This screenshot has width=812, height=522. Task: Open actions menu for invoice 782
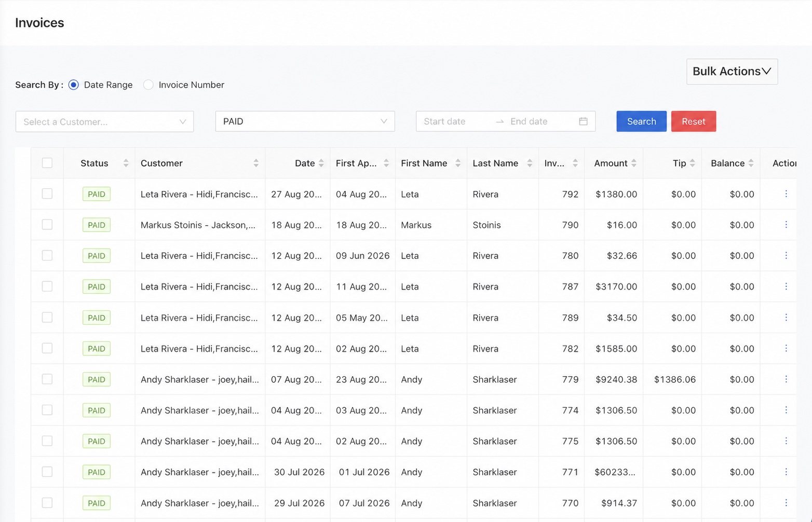pyautogui.click(x=786, y=348)
